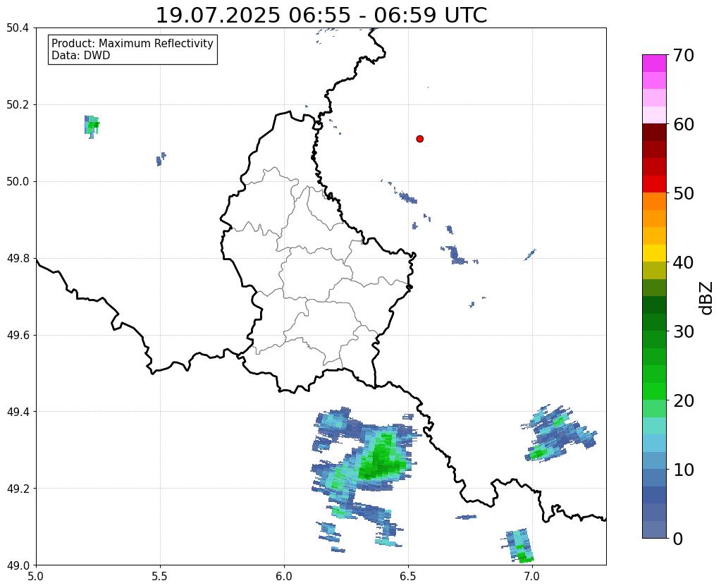Viewport: 721px width, 588px height.
Task: Click the small radar echo near 50.15 latitude
Action: click(92, 125)
